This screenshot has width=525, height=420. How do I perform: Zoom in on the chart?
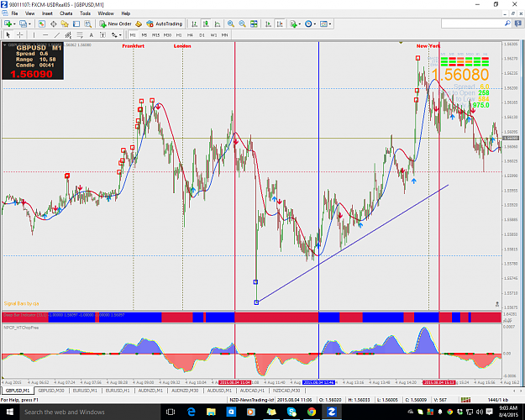tap(231, 24)
